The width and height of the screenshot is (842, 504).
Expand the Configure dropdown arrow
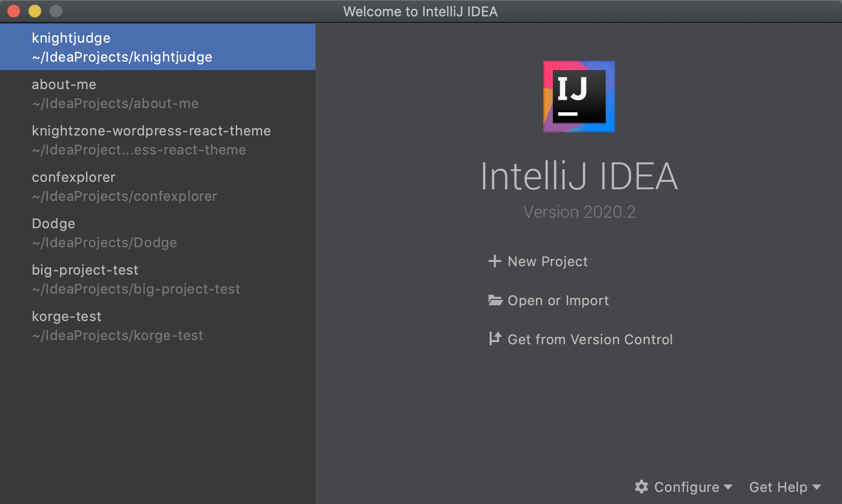728,487
